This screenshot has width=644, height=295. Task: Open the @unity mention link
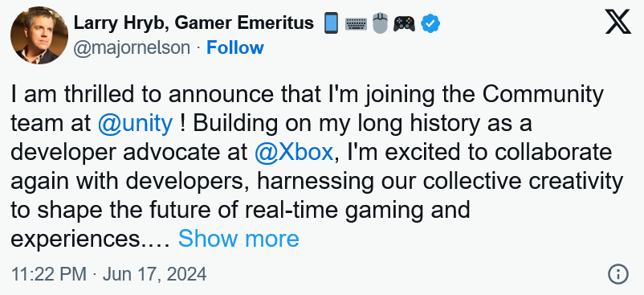[x=135, y=123]
